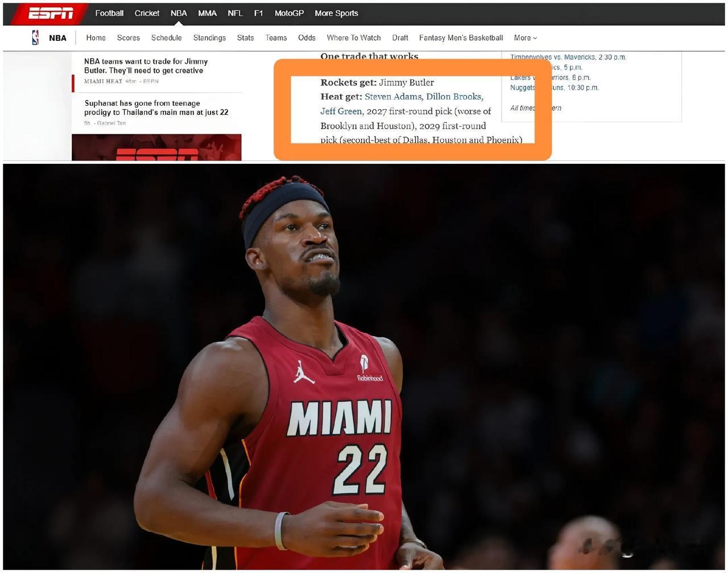Open the MMA section

point(207,13)
